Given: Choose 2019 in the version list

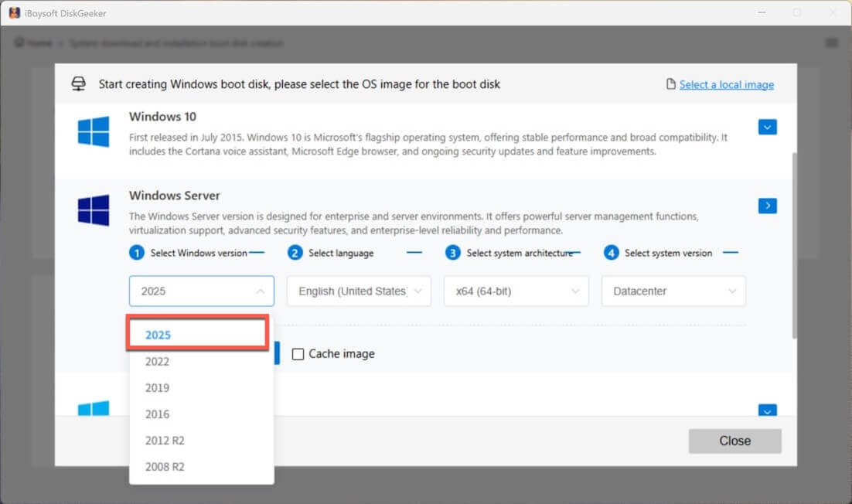Looking at the screenshot, I should (x=202, y=388).
